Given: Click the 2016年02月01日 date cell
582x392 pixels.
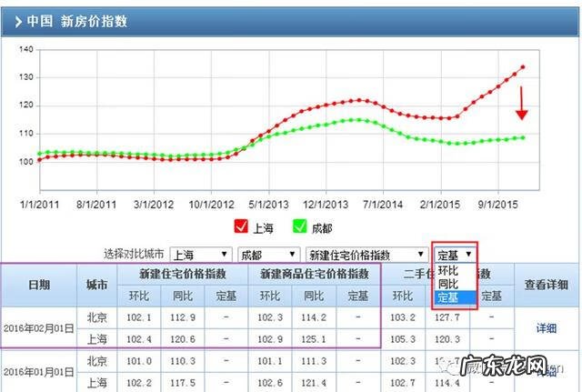Looking at the screenshot, I should pyautogui.click(x=38, y=328).
